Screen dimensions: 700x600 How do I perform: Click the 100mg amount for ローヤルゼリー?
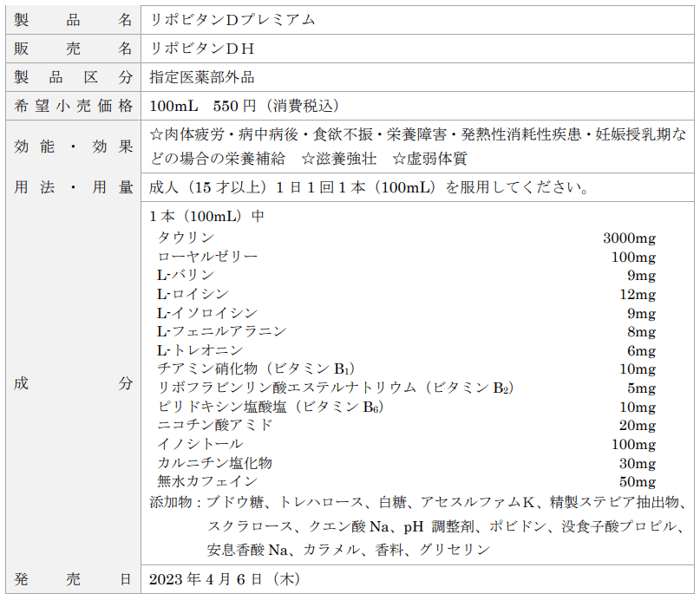coord(634,257)
